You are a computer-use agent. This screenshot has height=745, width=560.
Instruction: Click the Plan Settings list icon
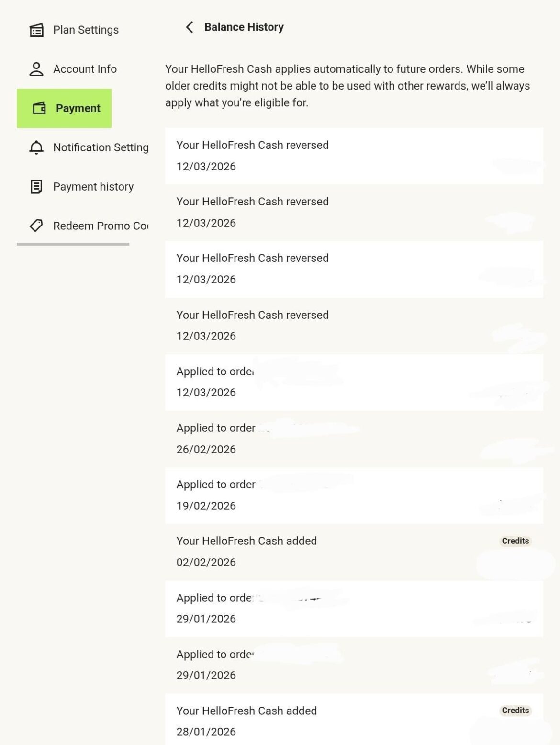35,30
